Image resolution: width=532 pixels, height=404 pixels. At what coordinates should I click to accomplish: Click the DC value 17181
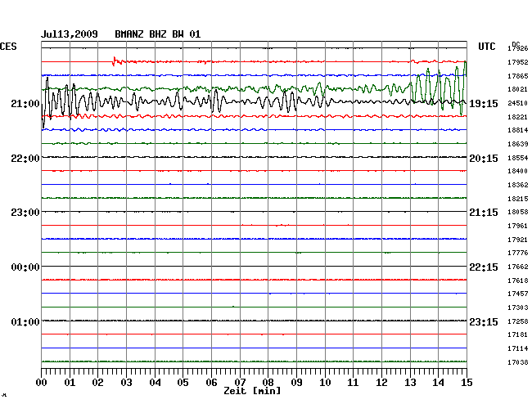518,334
